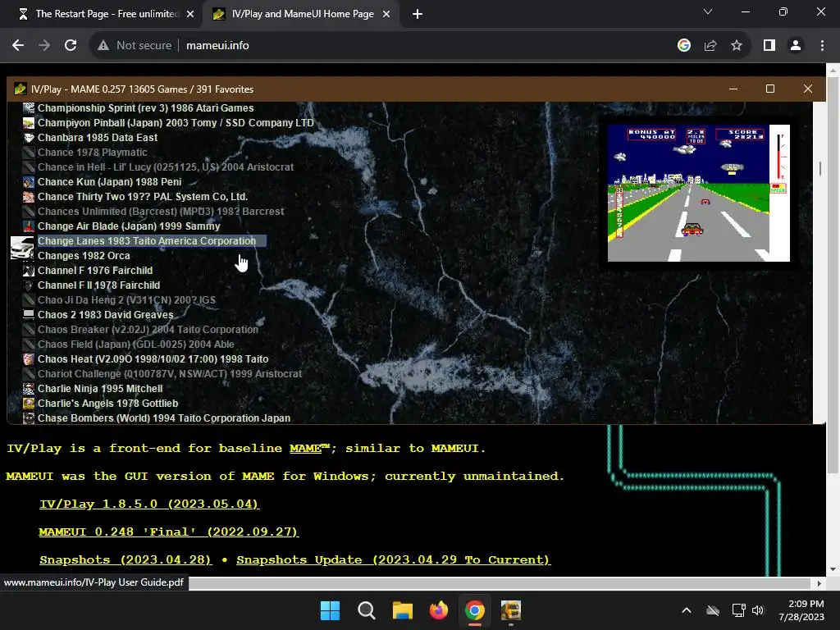The height and width of the screenshot is (630, 840).
Task: Click the IV/Play title bar app icon
Action: coord(21,89)
